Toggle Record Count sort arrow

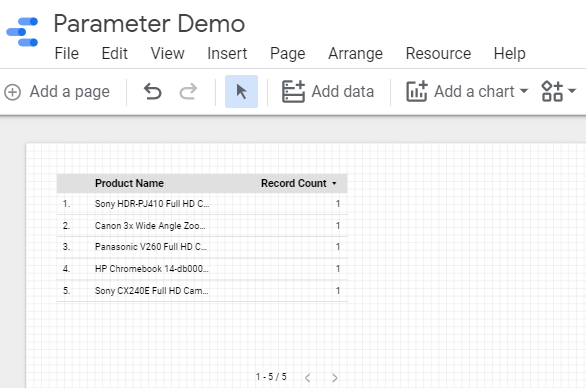[334, 184]
